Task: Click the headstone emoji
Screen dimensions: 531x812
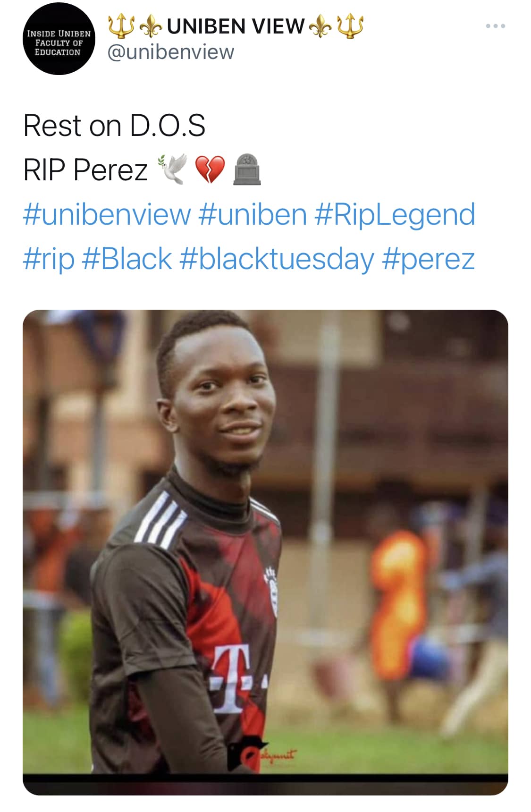Action: coord(247,169)
